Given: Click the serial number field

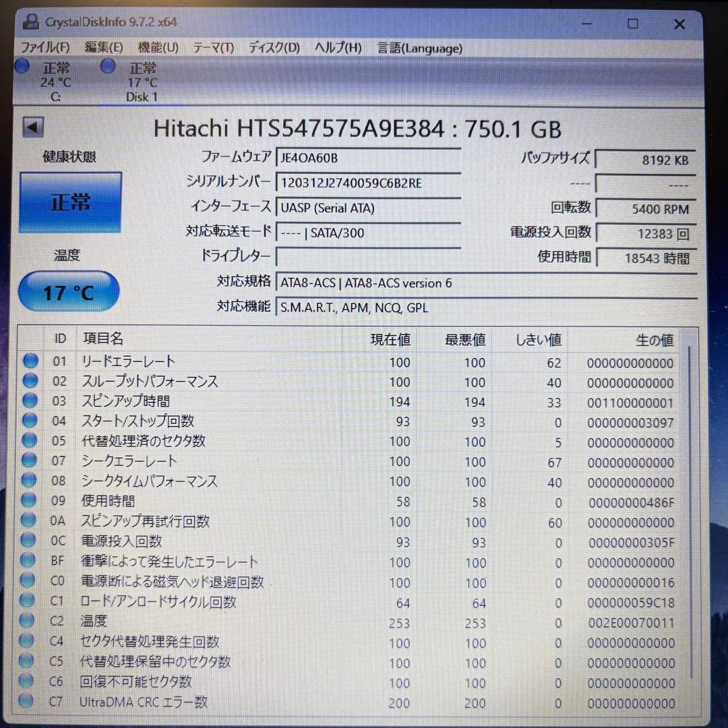Looking at the screenshot, I should [368, 183].
